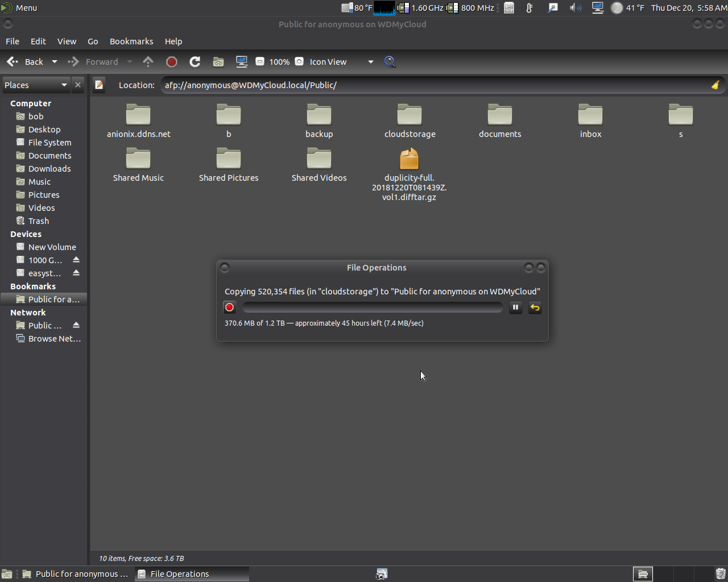Open Music from the sidebar
728x582 pixels.
click(44, 182)
